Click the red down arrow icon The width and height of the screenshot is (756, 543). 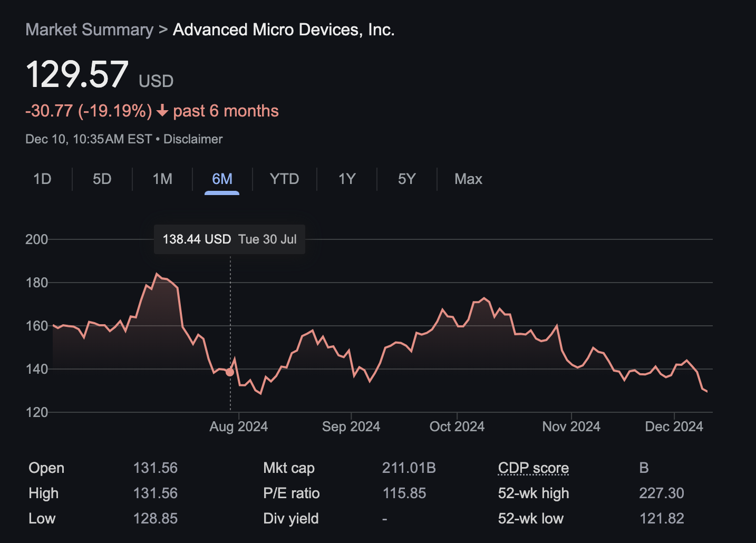(x=162, y=111)
